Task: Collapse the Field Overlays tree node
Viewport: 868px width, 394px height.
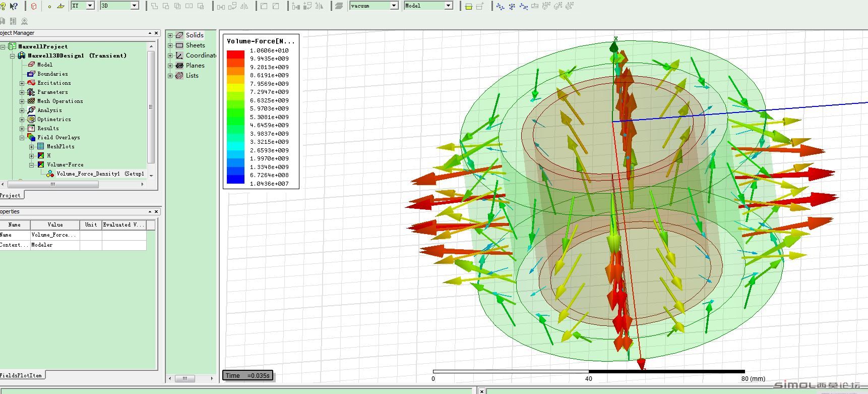Action: [x=22, y=137]
